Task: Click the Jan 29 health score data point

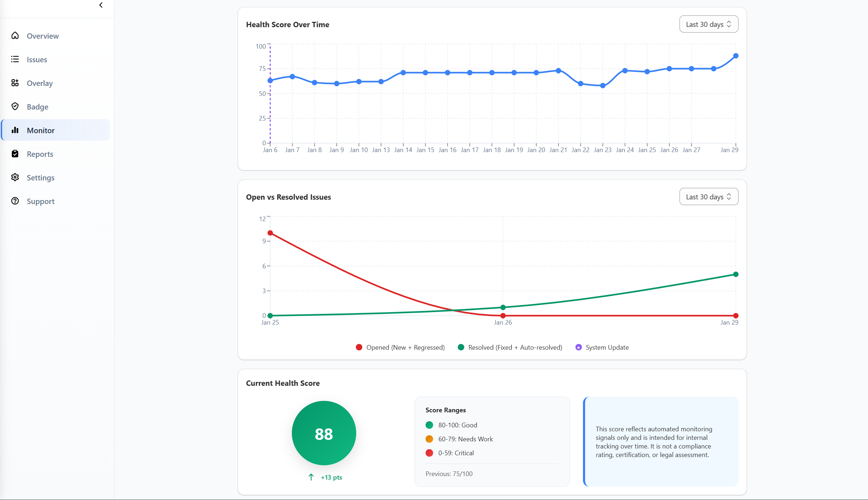Action: pyautogui.click(x=736, y=56)
